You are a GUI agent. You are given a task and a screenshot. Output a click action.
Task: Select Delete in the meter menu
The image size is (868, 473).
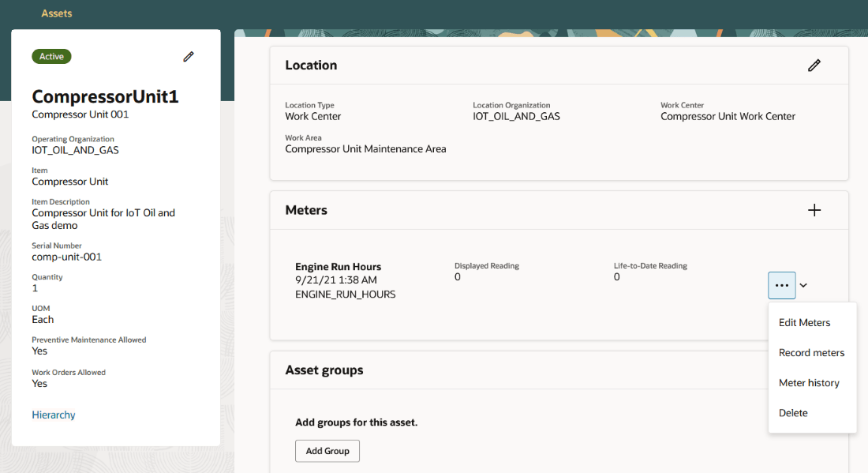(x=792, y=412)
